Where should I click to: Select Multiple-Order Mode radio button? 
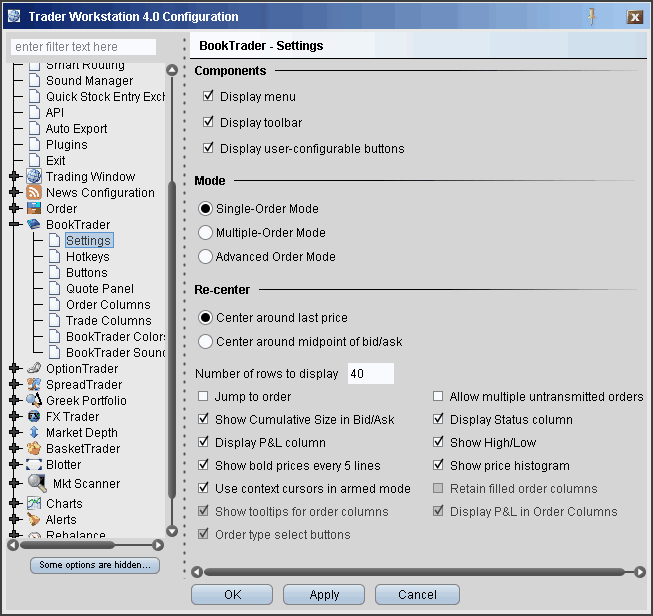205,232
